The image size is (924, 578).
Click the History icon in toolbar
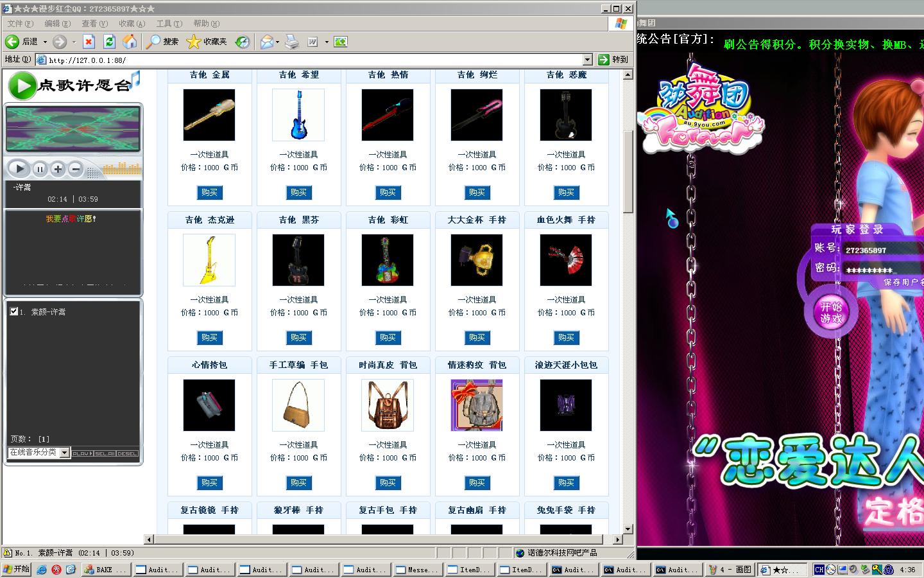point(242,42)
